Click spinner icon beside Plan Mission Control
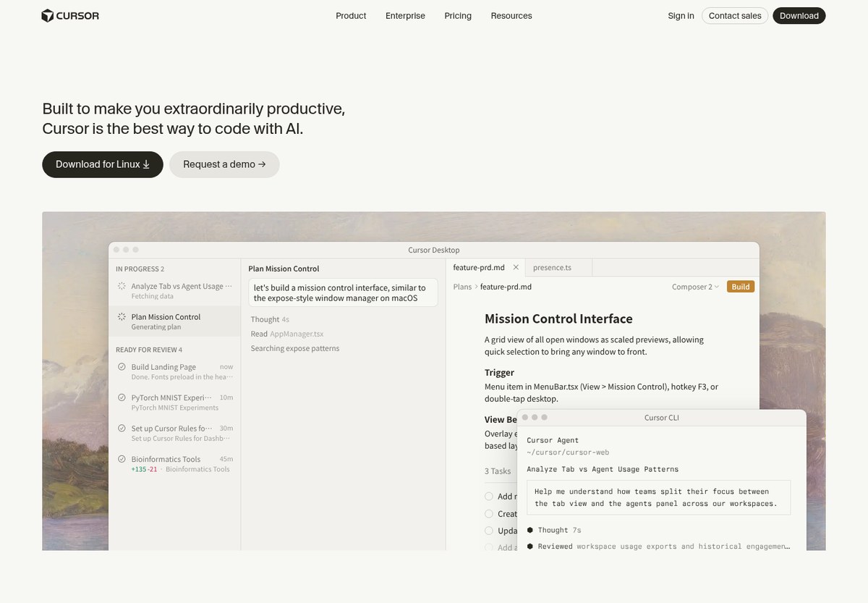This screenshot has width=868, height=603. [122, 317]
